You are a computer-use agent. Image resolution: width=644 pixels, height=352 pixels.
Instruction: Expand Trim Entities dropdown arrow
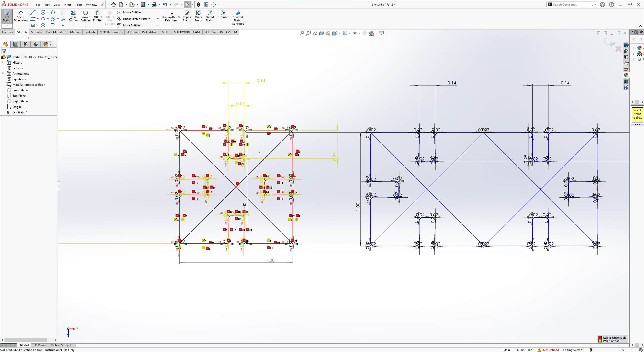coord(73,26)
